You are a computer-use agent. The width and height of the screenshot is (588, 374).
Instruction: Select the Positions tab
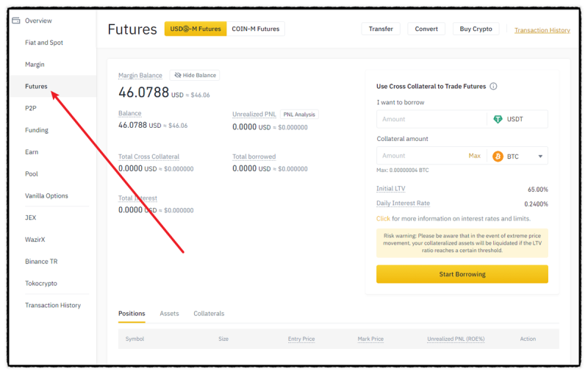[132, 314]
